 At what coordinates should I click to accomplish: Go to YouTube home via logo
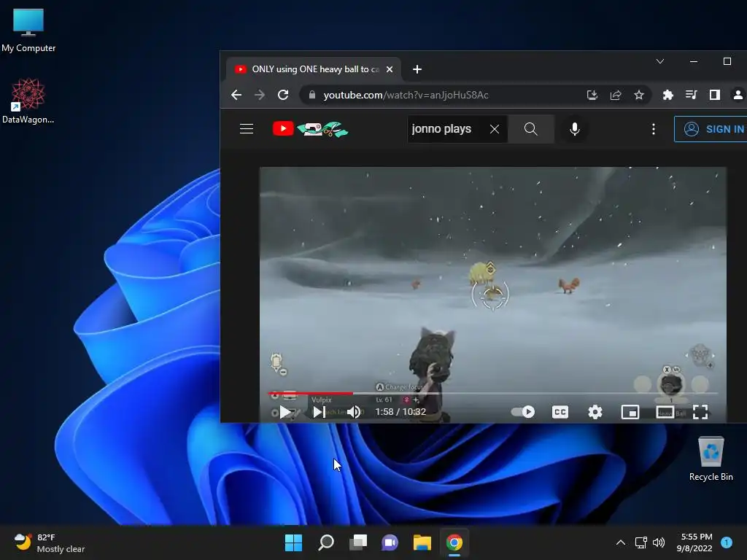tap(310, 128)
